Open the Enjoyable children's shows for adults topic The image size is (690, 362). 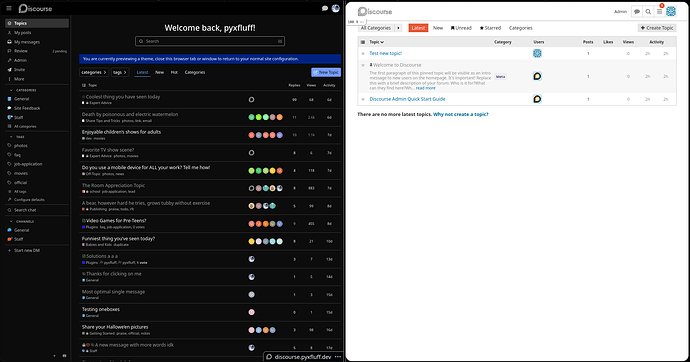(121, 132)
